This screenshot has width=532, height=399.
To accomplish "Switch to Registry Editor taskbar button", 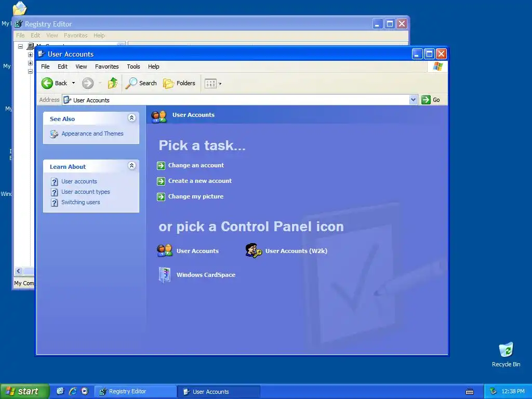I will 135,392.
